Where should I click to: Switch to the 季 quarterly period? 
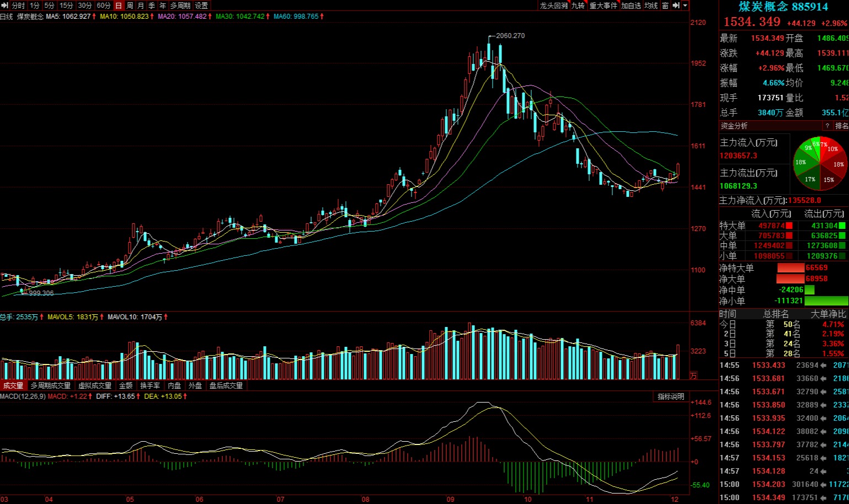click(x=152, y=6)
